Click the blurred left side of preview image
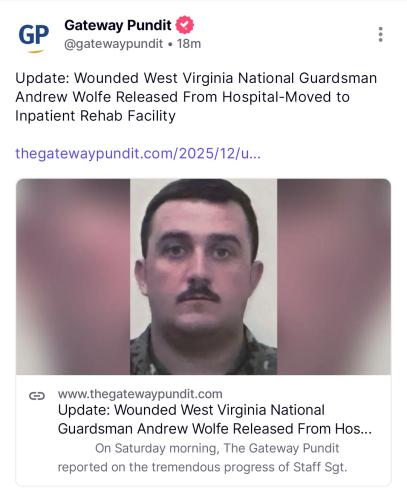Image resolution: width=407 pixels, height=500 pixels. (73, 277)
